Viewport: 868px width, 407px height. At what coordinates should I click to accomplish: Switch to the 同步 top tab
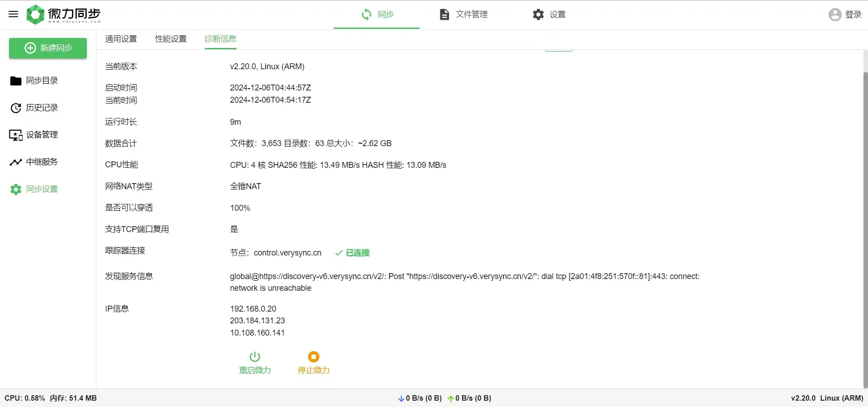pos(377,14)
